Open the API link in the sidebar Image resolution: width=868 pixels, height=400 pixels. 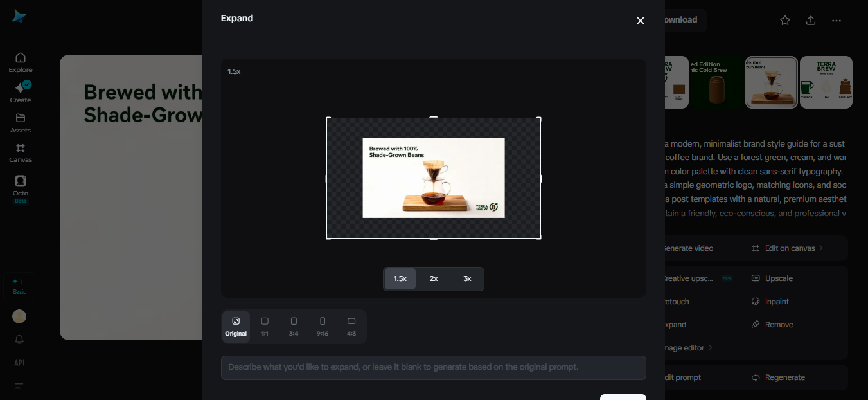pyautogui.click(x=19, y=363)
